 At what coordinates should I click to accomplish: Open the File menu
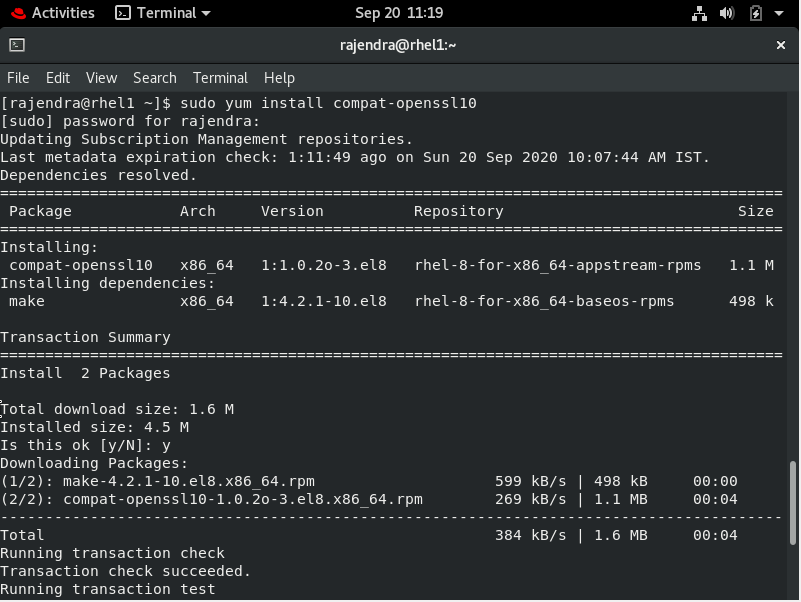pos(18,77)
